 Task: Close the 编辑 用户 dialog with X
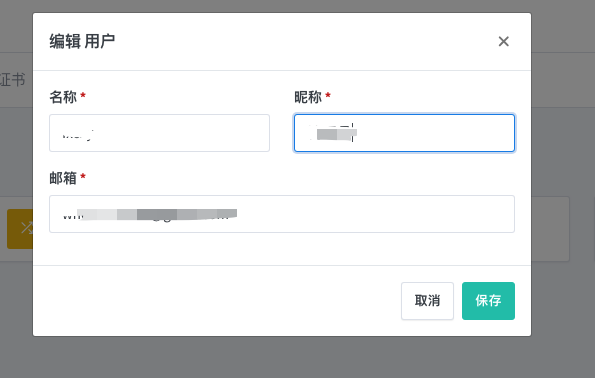click(x=504, y=41)
